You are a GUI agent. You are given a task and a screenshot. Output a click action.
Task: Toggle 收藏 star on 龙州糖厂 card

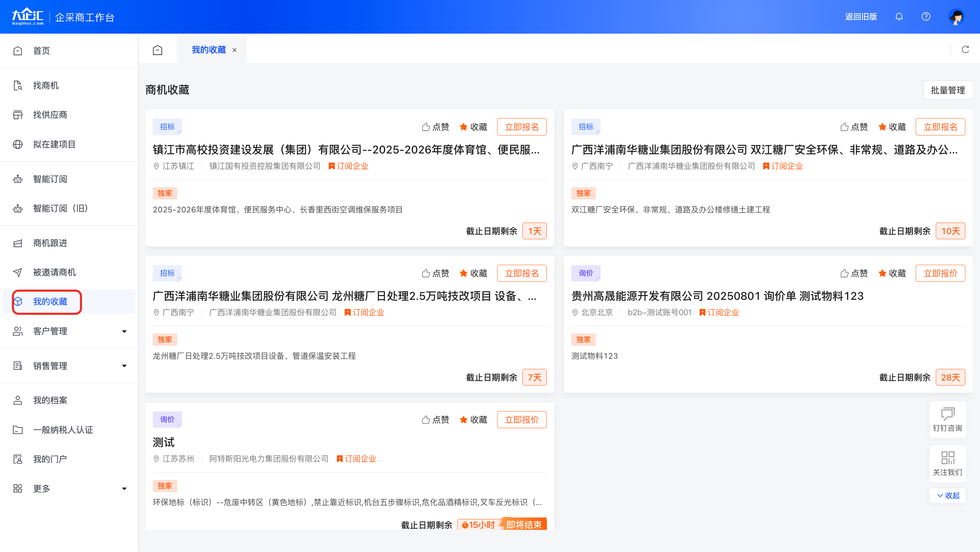[473, 273]
